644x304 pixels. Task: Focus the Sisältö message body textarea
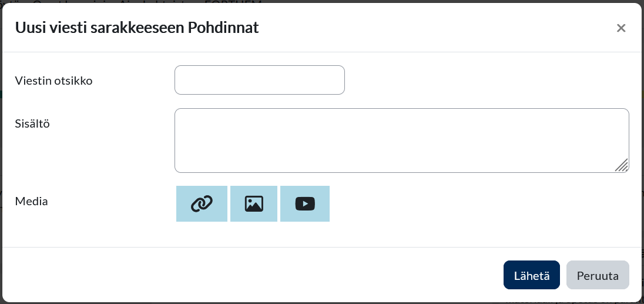pyautogui.click(x=402, y=141)
